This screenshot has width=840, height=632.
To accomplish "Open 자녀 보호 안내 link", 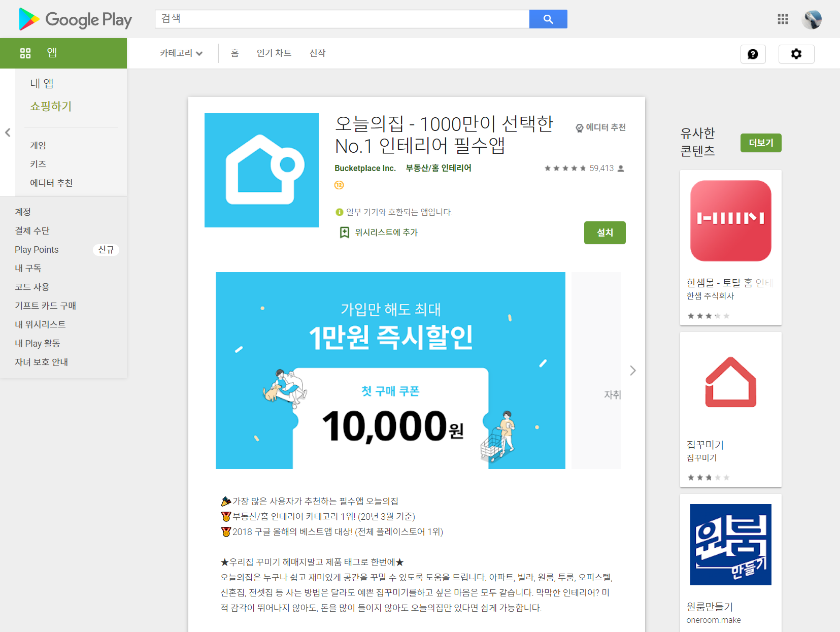I will coord(41,362).
